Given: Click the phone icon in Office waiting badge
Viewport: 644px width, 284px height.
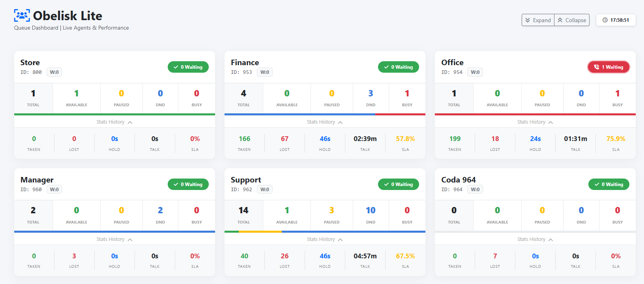Looking at the screenshot, I should 596,67.
